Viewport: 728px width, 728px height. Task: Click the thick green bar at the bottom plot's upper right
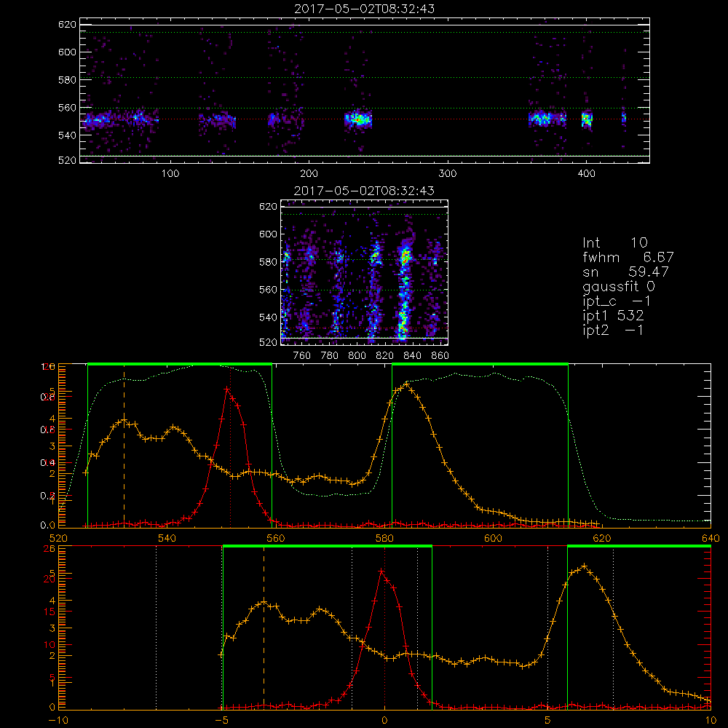(639, 546)
